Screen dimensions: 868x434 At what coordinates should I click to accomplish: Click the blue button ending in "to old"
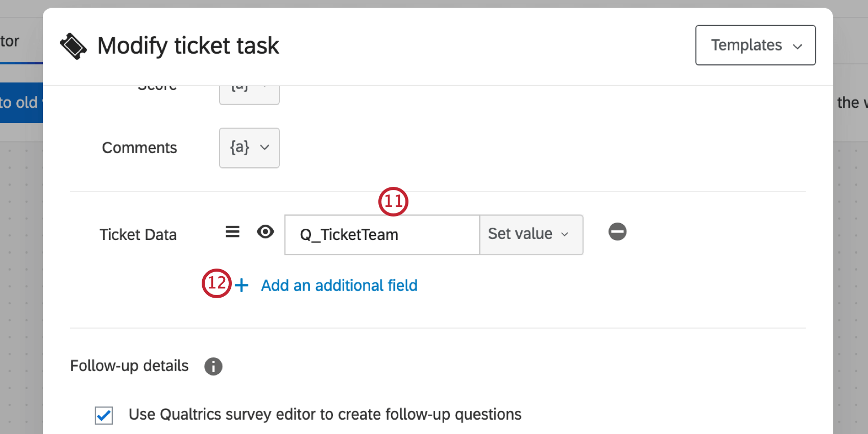(21, 103)
